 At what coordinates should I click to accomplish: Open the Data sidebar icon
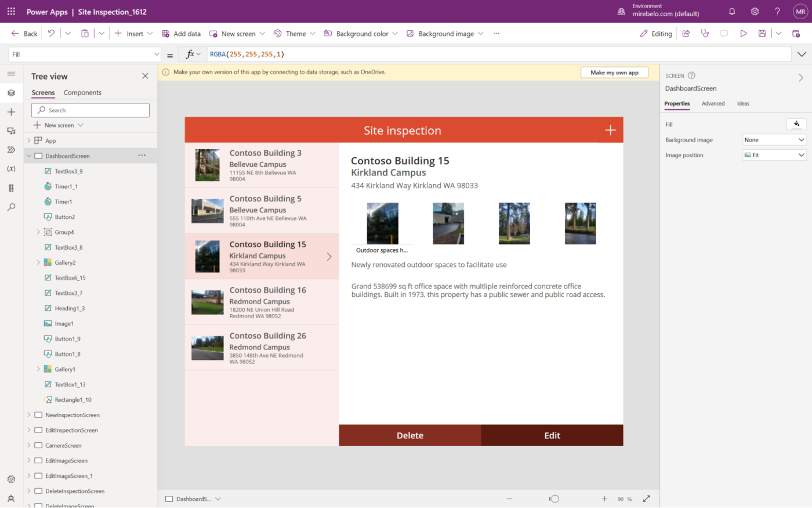[x=11, y=131]
